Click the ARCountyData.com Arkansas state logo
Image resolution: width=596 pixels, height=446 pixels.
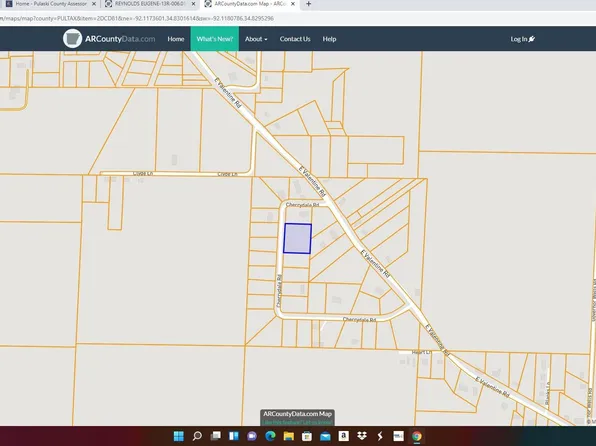coord(72,39)
